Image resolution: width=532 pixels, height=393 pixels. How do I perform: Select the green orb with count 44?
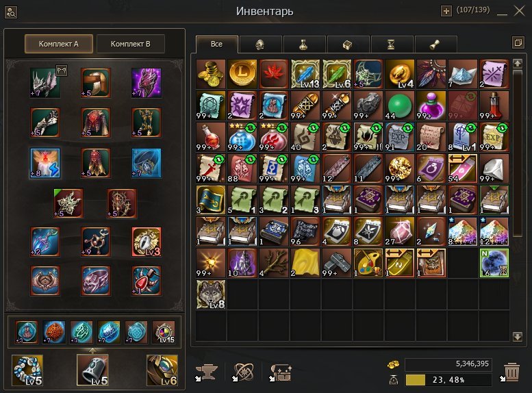click(x=399, y=105)
